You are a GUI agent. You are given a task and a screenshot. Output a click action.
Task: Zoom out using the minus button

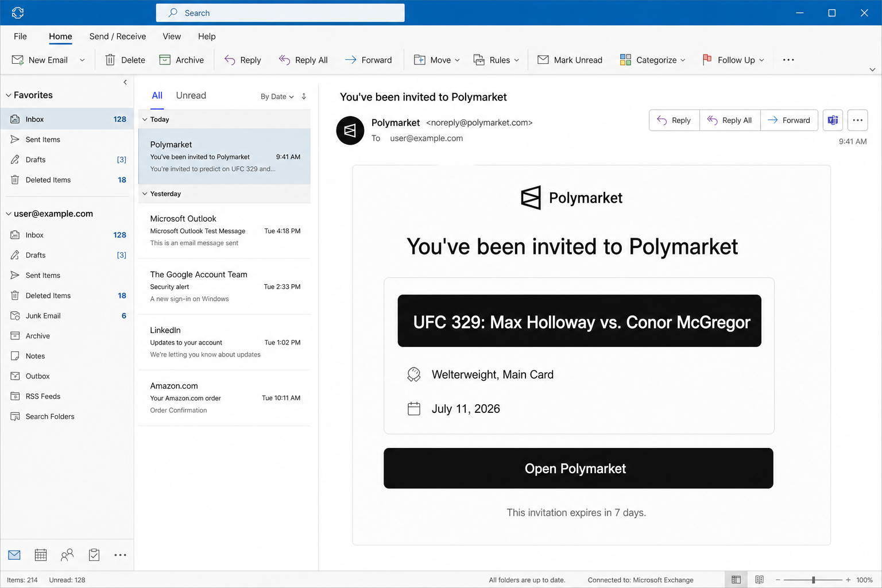(778, 580)
